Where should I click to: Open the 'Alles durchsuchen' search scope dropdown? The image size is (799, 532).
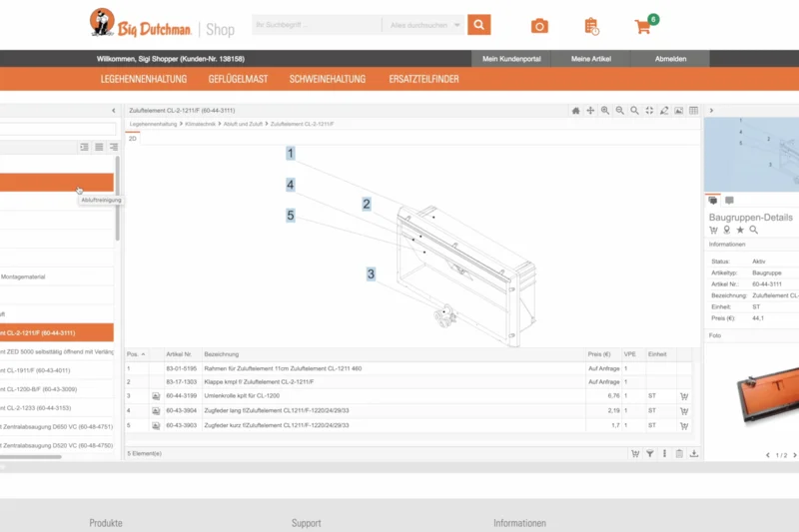point(424,25)
